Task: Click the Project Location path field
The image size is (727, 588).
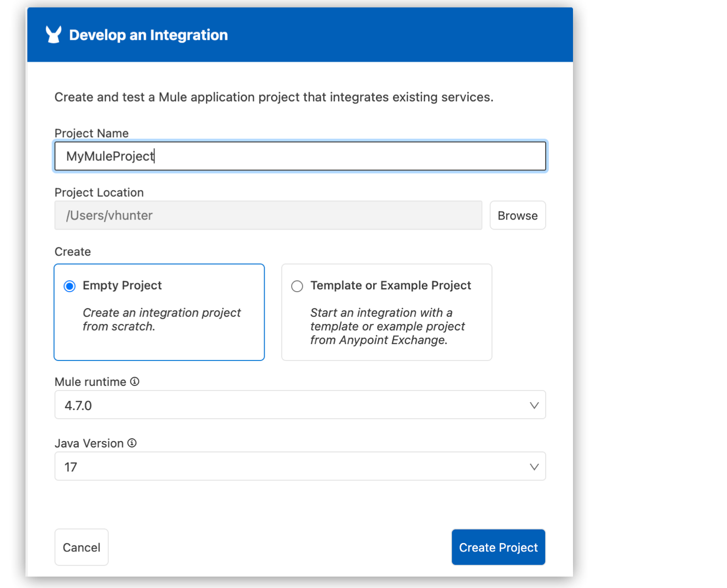Action: [x=268, y=215]
